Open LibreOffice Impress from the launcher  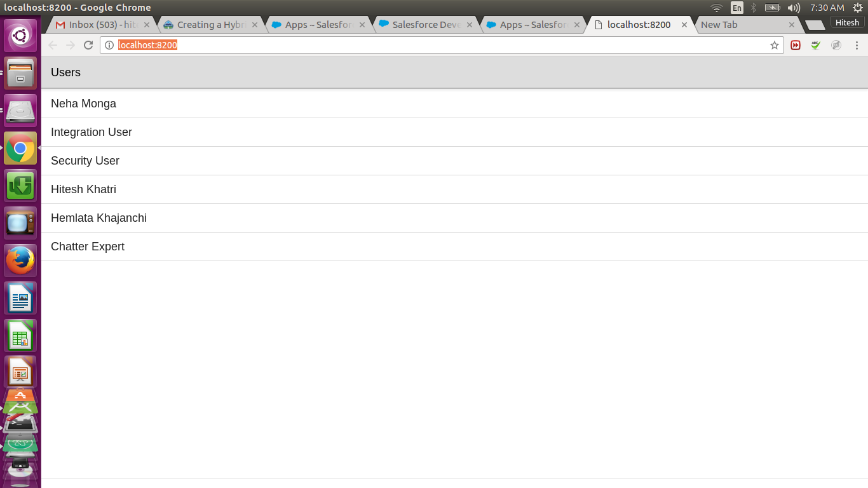coord(20,372)
